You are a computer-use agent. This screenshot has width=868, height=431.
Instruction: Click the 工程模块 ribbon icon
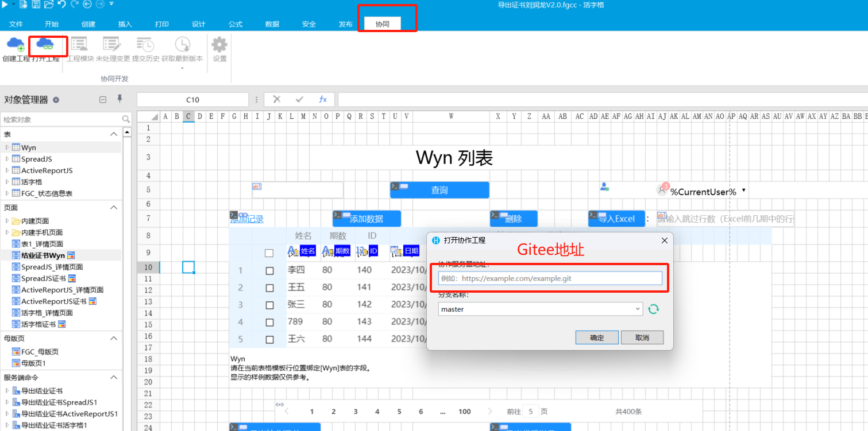79,44
